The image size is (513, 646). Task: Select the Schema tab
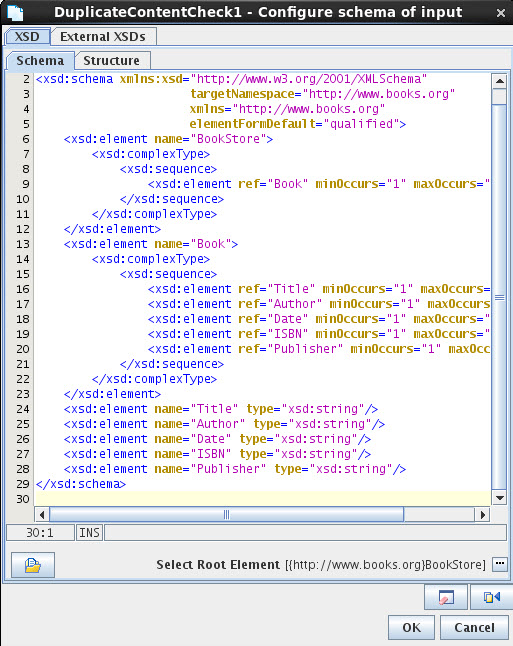coord(40,61)
